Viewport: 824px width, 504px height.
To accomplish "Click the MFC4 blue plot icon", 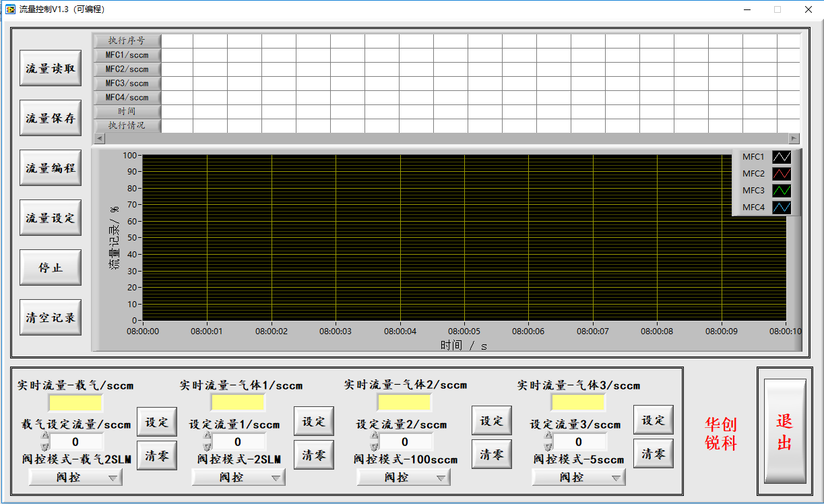I will coord(781,208).
